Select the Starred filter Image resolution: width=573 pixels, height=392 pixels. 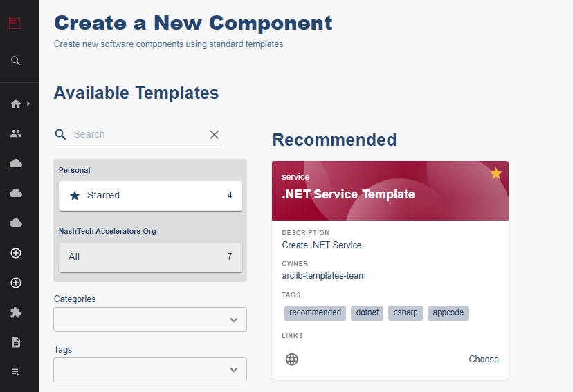coord(150,196)
